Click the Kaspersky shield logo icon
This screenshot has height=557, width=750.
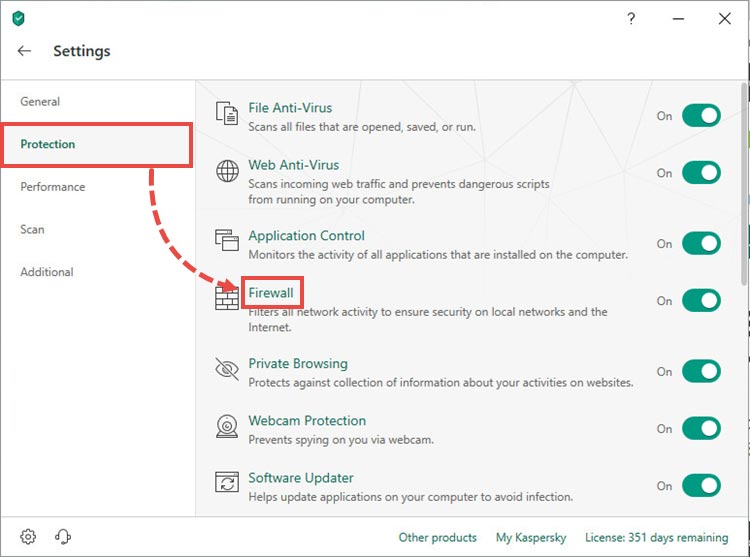[18, 19]
